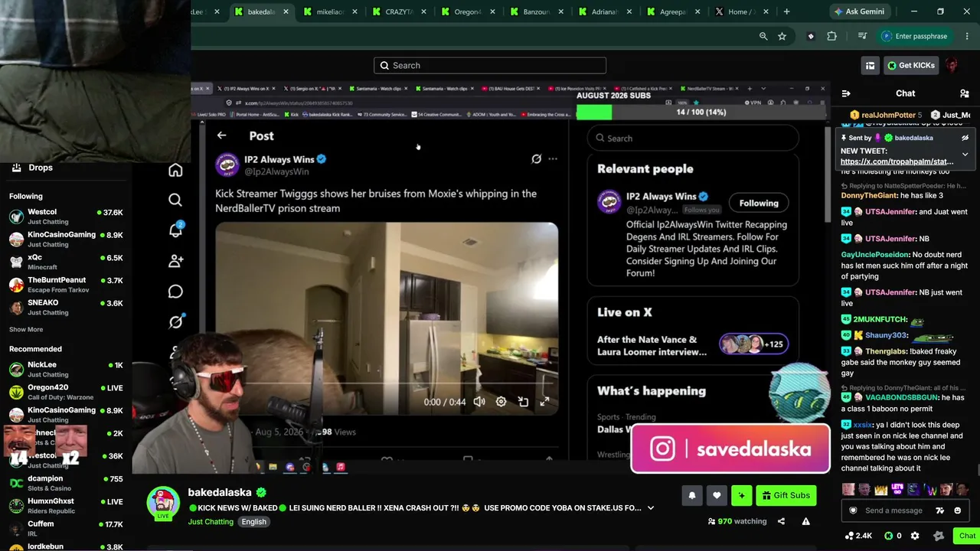Click the add-friend person icon in sidebar
The height and width of the screenshot is (551, 980).
175,261
